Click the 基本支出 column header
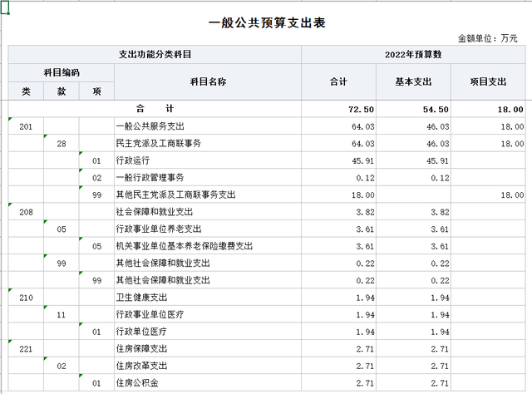The width and height of the screenshot is (532, 394). [x=412, y=81]
